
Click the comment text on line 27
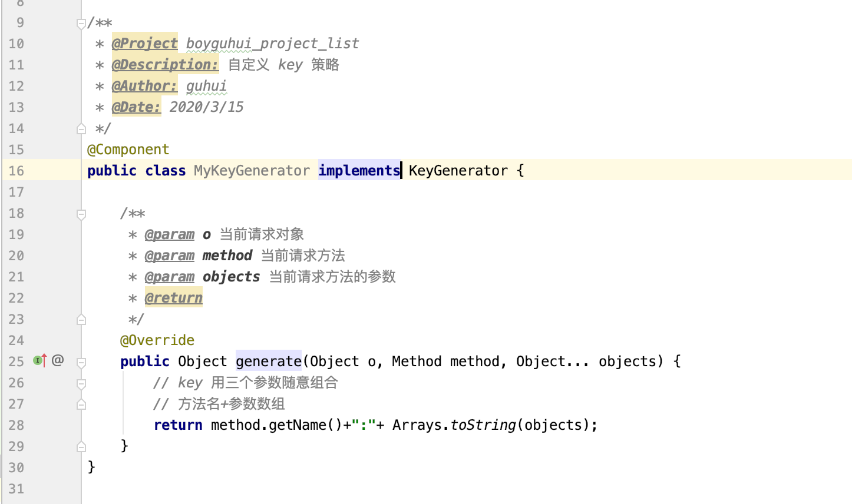pyautogui.click(x=219, y=404)
